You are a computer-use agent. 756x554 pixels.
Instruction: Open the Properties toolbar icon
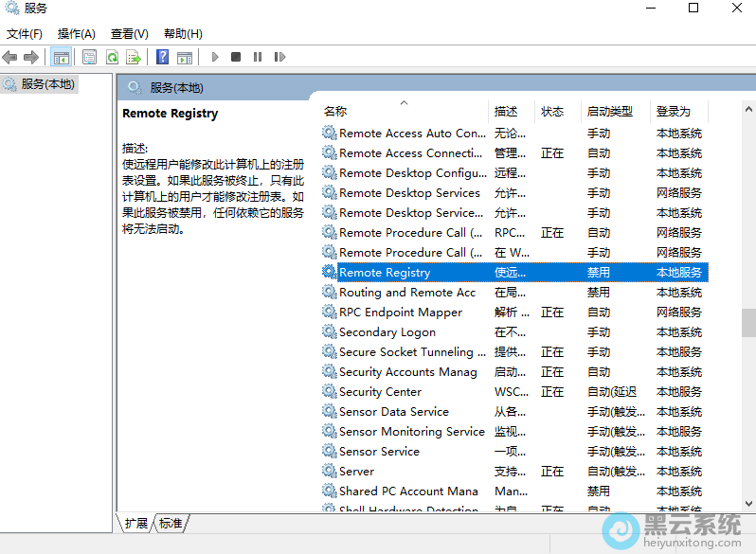[x=89, y=57]
